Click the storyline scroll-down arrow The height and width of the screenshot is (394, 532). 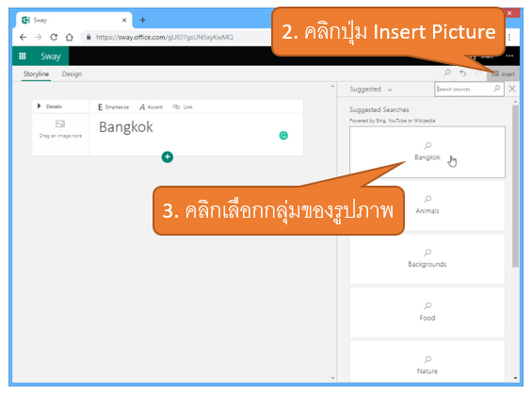point(332,378)
